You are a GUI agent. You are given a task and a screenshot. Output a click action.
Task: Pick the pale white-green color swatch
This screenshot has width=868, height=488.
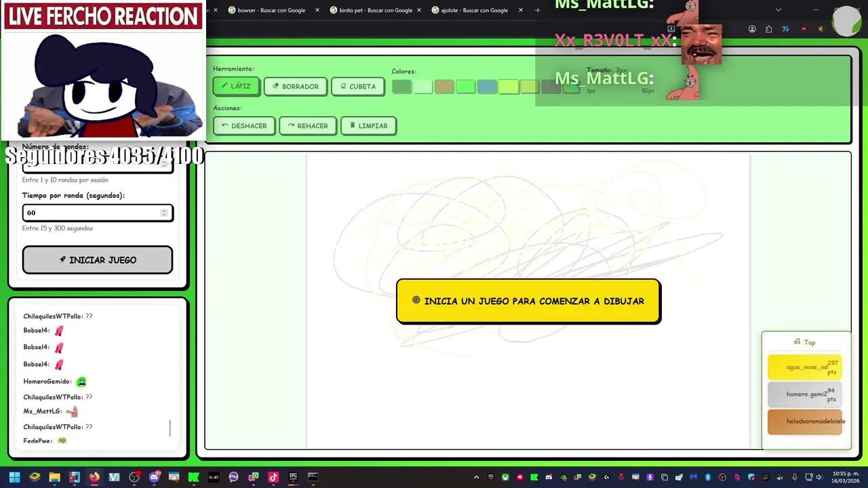pos(423,87)
